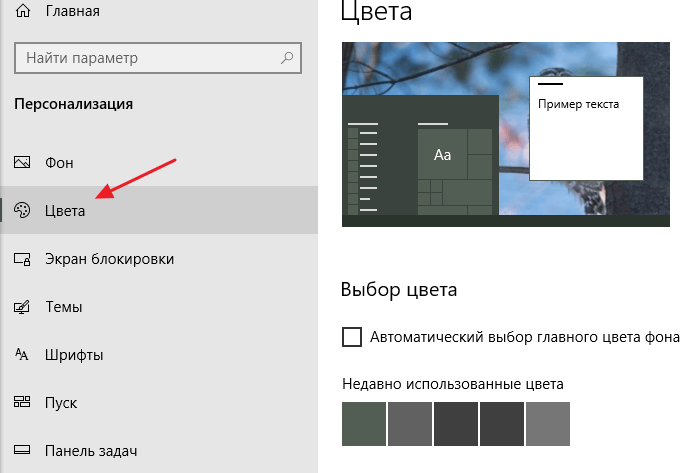
Task: Click the Цвета palette icon
Action: coord(22,210)
